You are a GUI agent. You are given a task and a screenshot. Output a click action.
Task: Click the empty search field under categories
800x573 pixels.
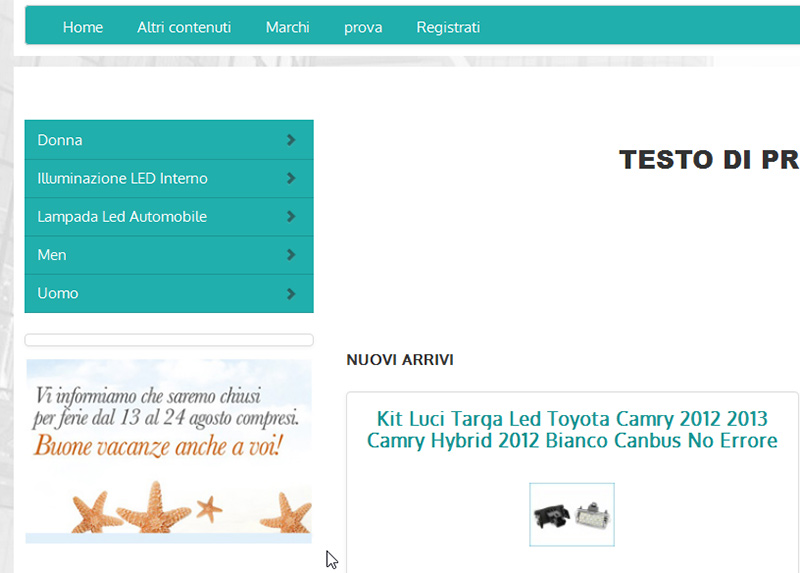click(x=169, y=340)
